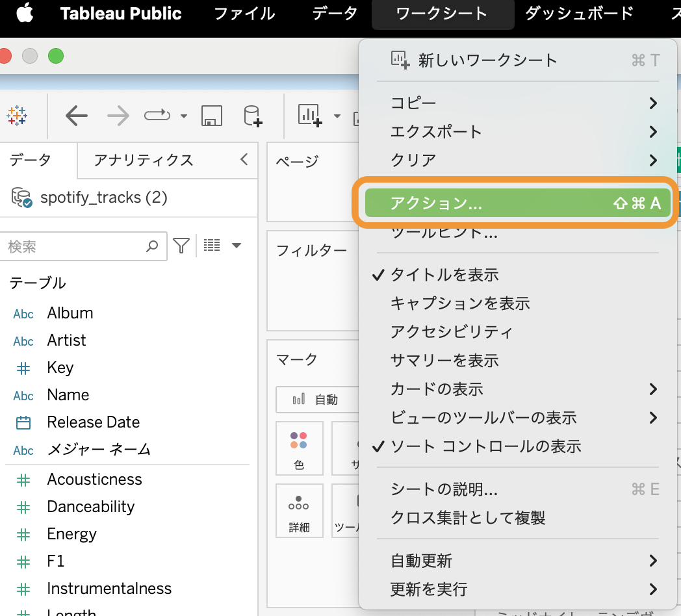Expand the コピー submenu
Image resolution: width=681 pixels, height=616 pixels.
pyautogui.click(x=518, y=103)
